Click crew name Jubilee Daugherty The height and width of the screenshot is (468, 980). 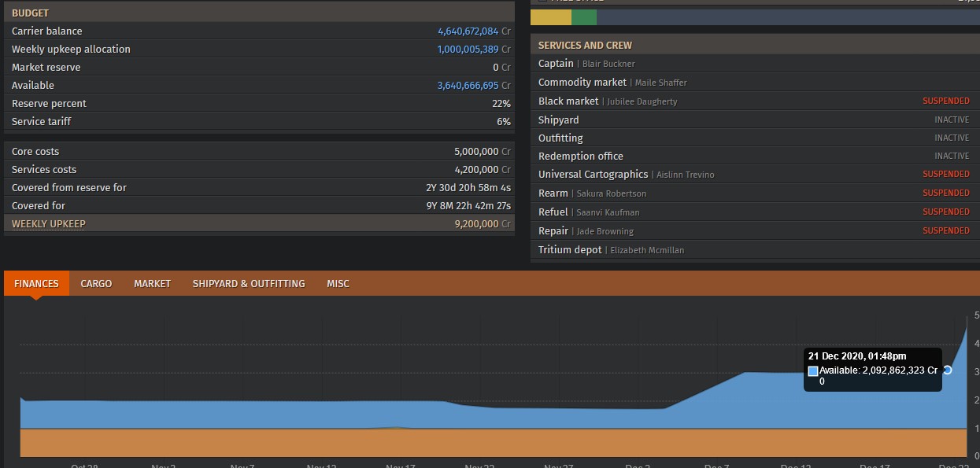pyautogui.click(x=642, y=101)
